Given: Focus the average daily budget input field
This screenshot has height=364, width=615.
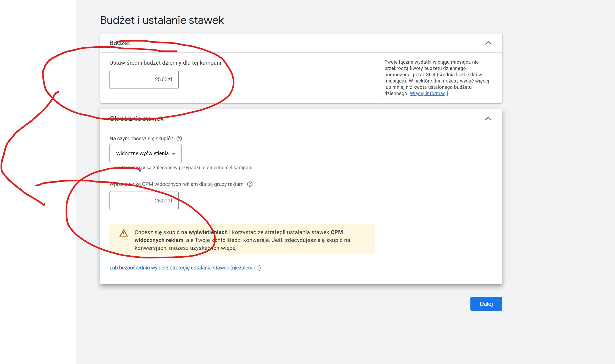Looking at the screenshot, I should [x=144, y=79].
